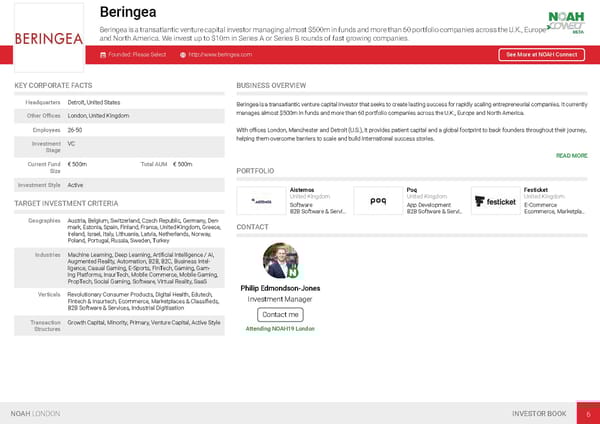Open the Festicket portfolio logo
Viewport: 600px width, 424px height.
coord(495,200)
